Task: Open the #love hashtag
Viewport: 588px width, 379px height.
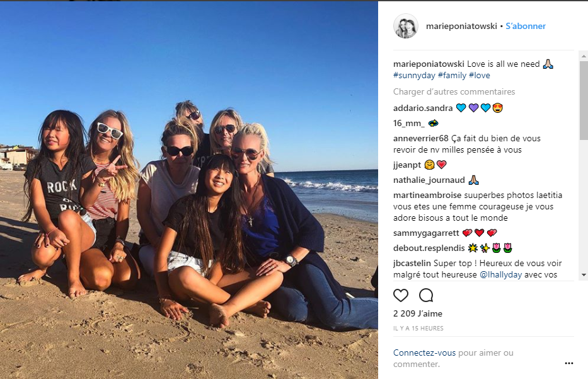Action: pos(480,76)
